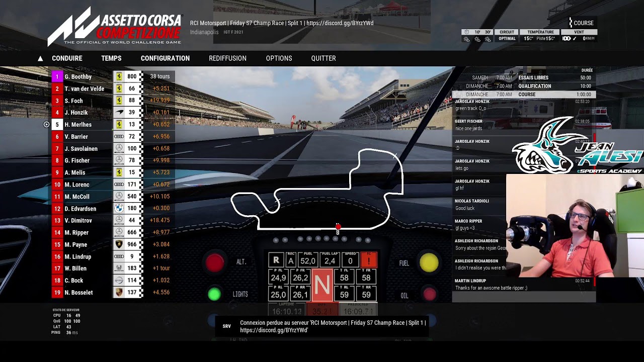644x362 pixels.
Task: Click the '+1 tour' gap for W. Billen
Action: click(161, 268)
